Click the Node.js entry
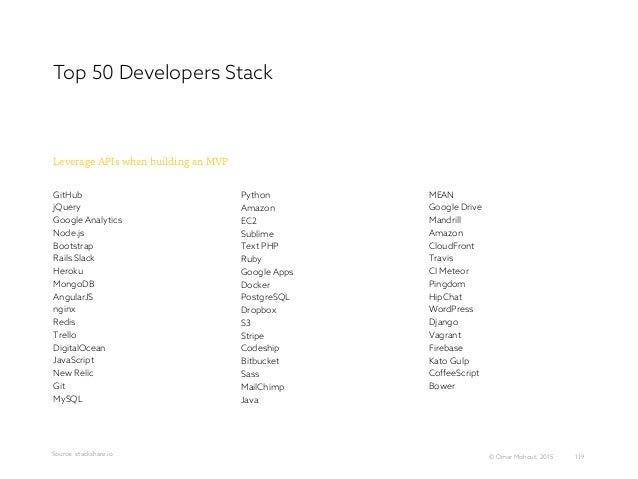638x479 pixels. (69, 233)
